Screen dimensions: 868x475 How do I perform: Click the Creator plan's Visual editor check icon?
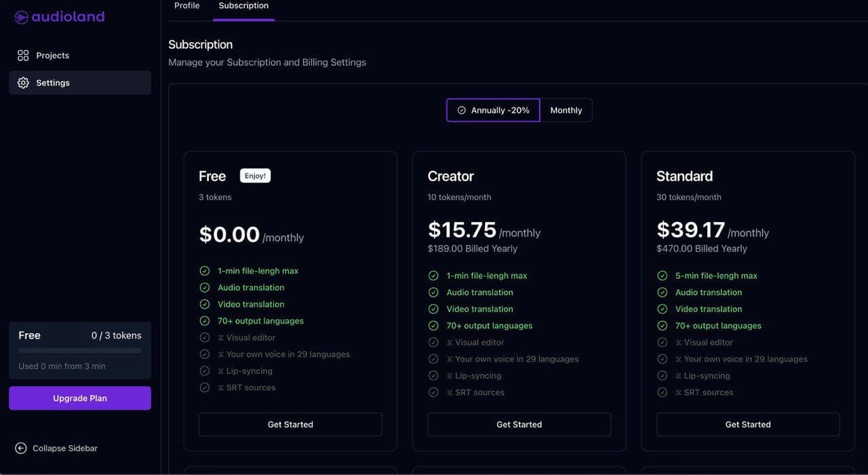point(433,342)
